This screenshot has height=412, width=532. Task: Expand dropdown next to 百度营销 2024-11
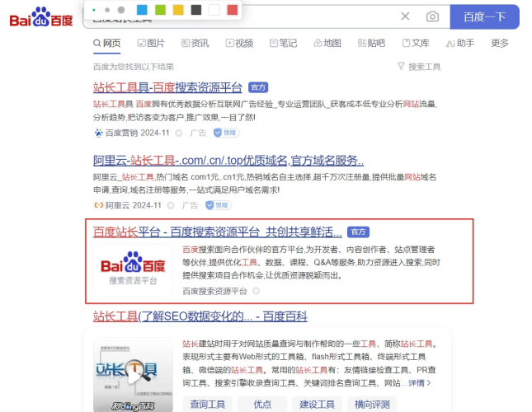point(178,133)
